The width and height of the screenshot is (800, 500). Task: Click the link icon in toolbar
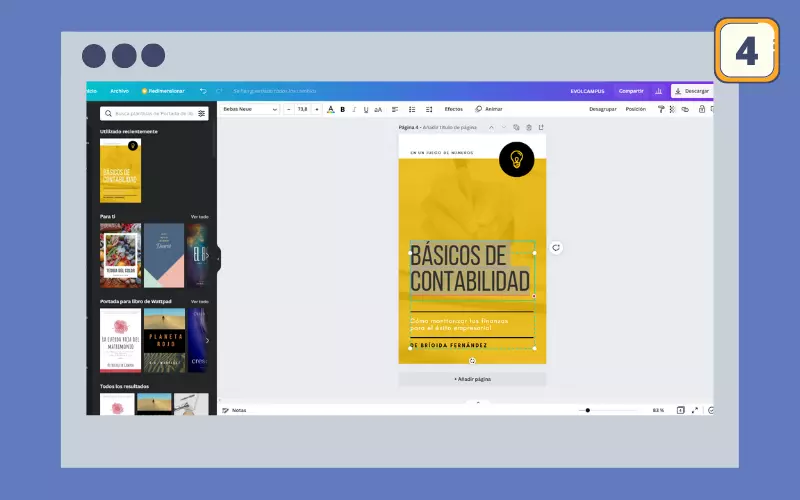tap(685, 109)
